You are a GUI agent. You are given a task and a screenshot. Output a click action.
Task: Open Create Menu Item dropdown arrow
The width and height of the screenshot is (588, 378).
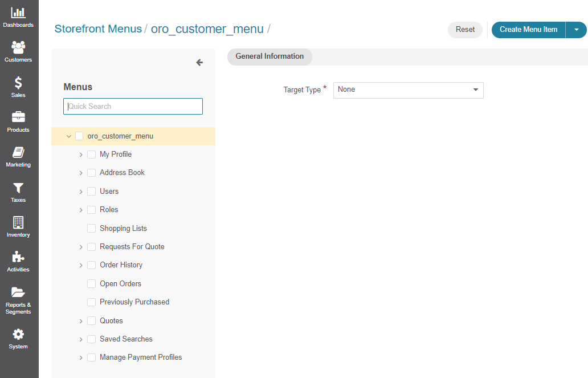[x=576, y=30]
